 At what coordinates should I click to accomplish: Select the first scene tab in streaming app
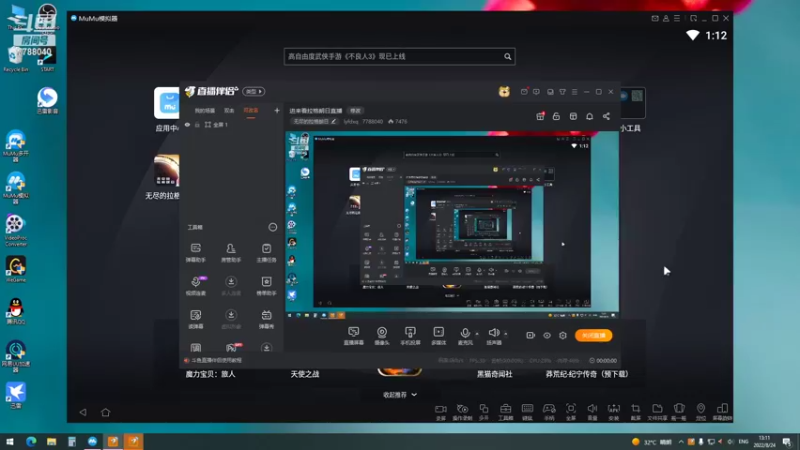click(205, 111)
